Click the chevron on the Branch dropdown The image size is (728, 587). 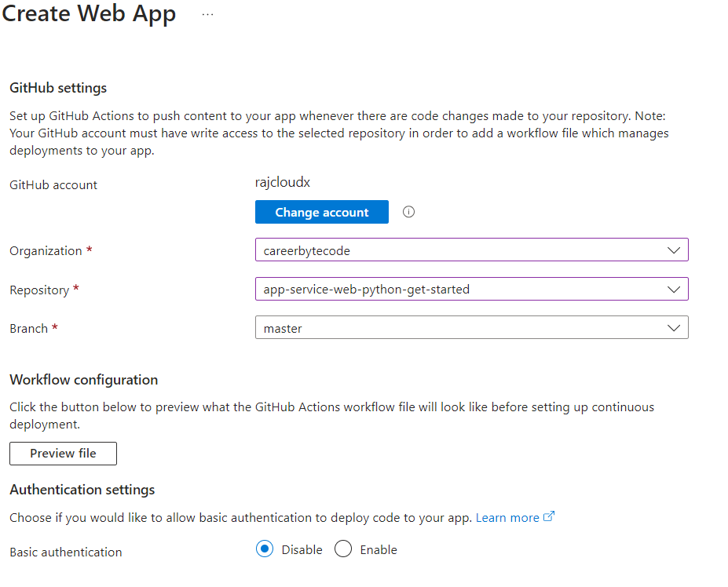click(x=674, y=327)
